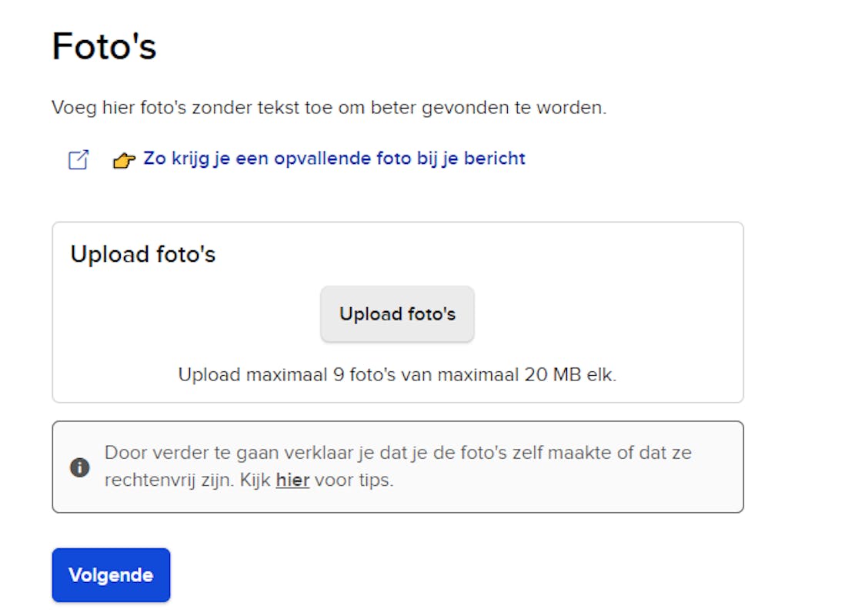Screen dimensions: 868x616
Task: Click the info circle icon in disclaimer
Action: click(79, 467)
